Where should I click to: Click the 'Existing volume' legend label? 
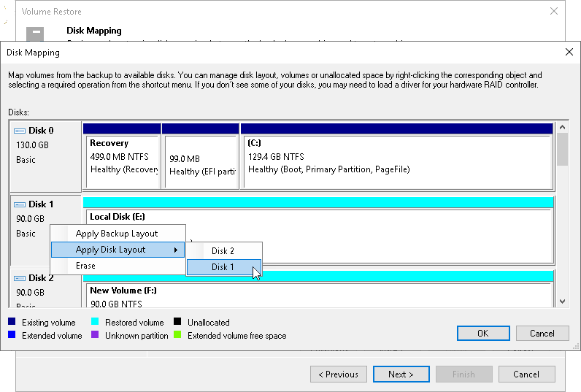(x=49, y=323)
